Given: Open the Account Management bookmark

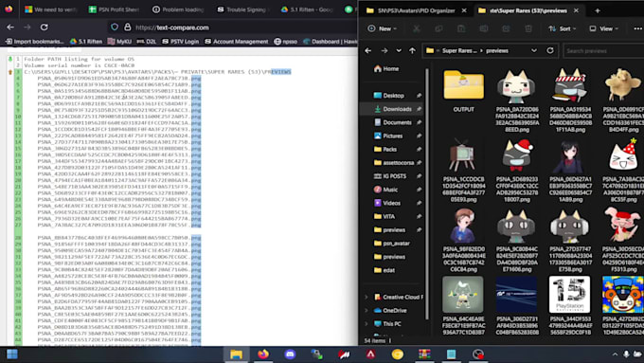Looking at the screenshot, I should 237,41.
